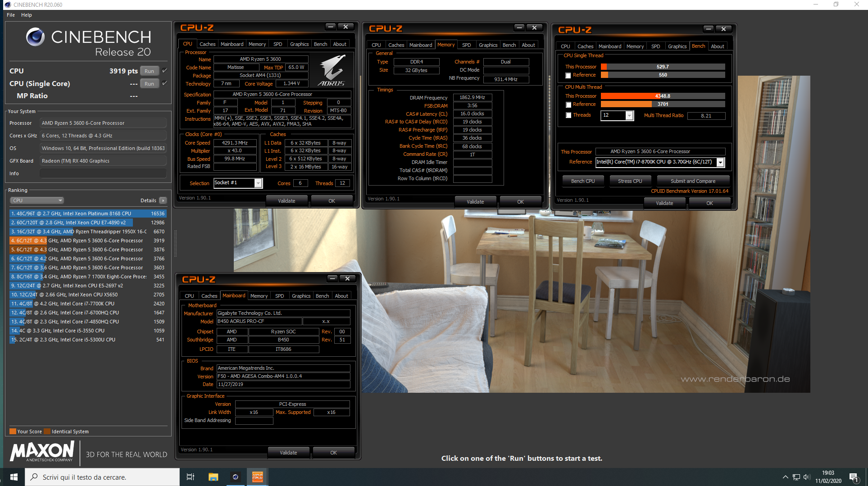Screen dimensions: 868x486
Task: Select Xeon Platinum 8168 ranking entry
Action: [x=88, y=213]
